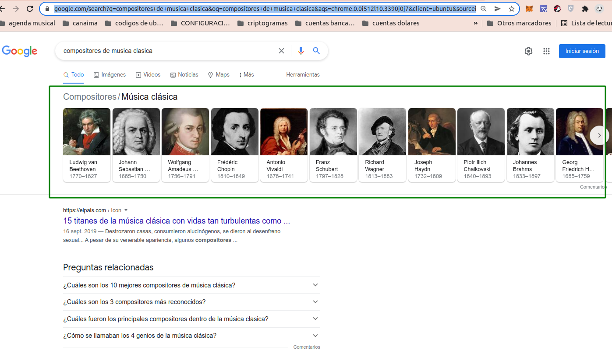
Task: Click the Iniciar sesión button
Action: tap(582, 51)
